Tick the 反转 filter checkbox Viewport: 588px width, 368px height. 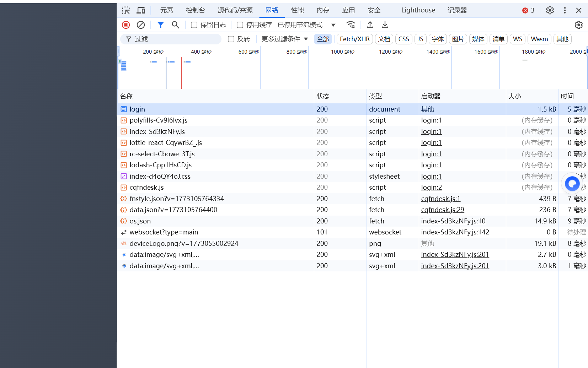click(231, 39)
